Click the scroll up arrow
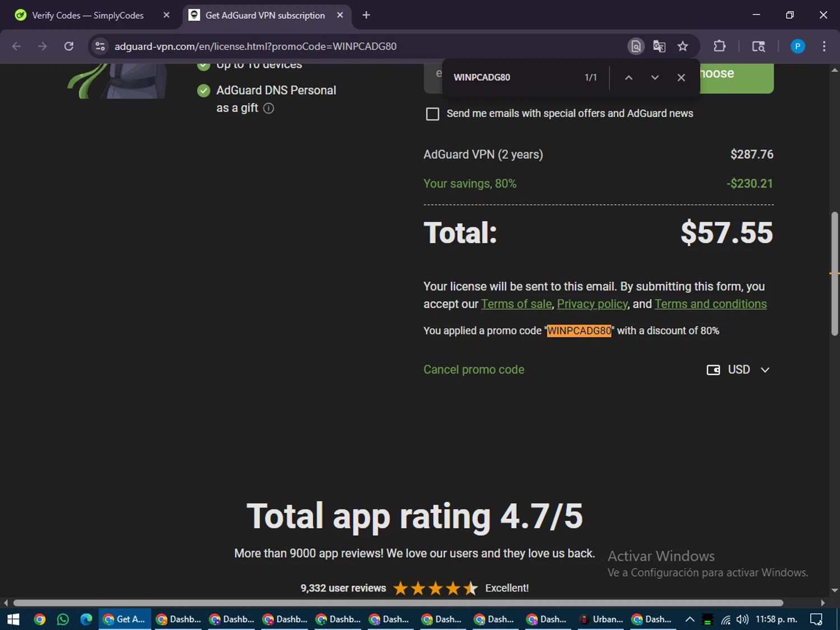The image size is (840, 630). [x=834, y=70]
